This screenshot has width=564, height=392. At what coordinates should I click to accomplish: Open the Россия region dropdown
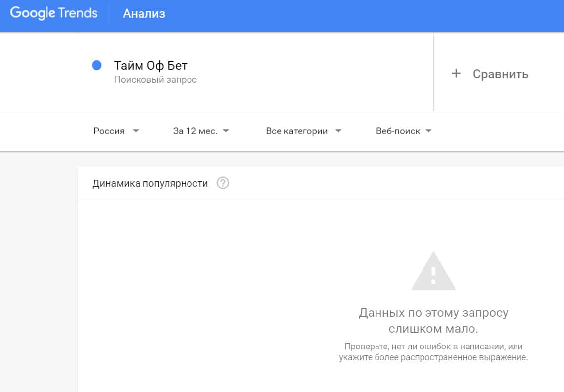tap(109, 131)
